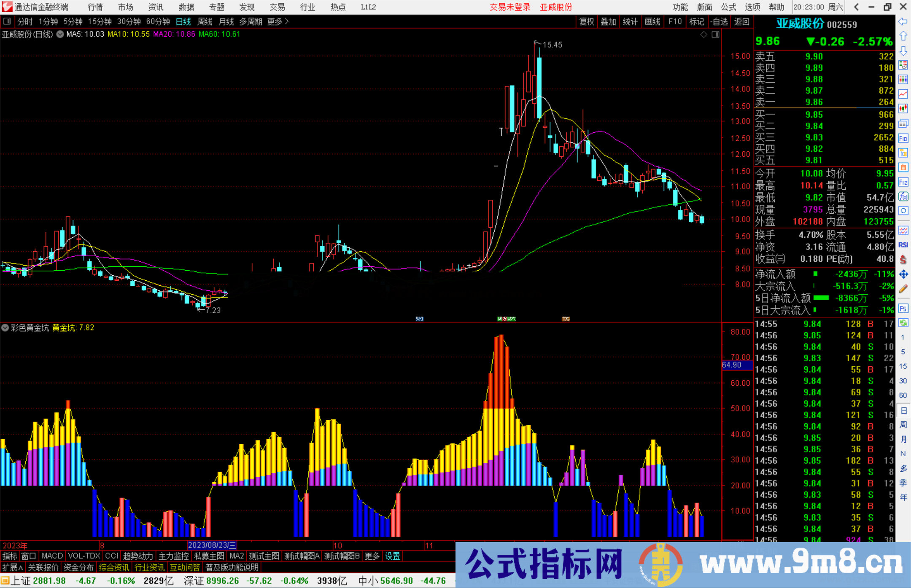
Task: Toggle 复权 price adjustment on the chart toolbar
Action: click(586, 21)
